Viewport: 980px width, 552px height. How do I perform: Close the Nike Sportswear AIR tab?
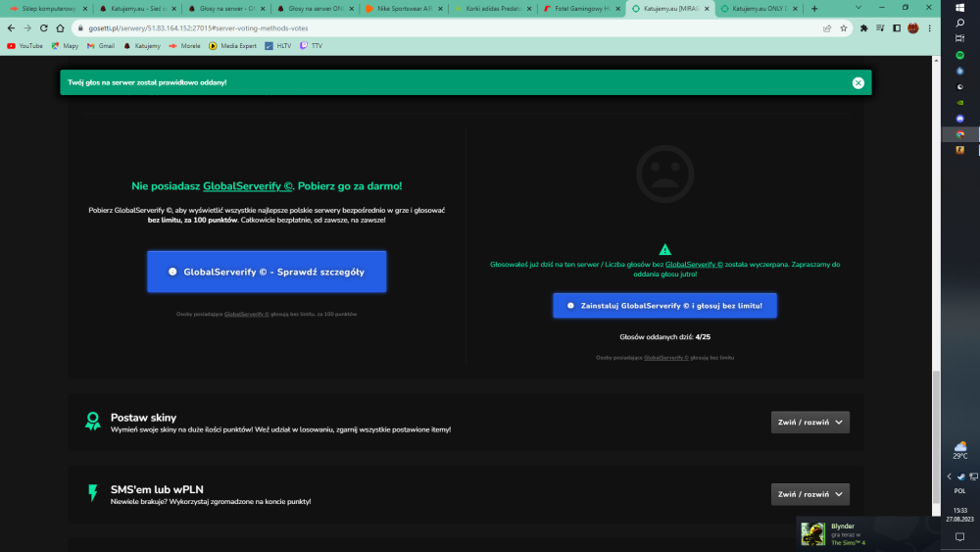[x=440, y=9]
